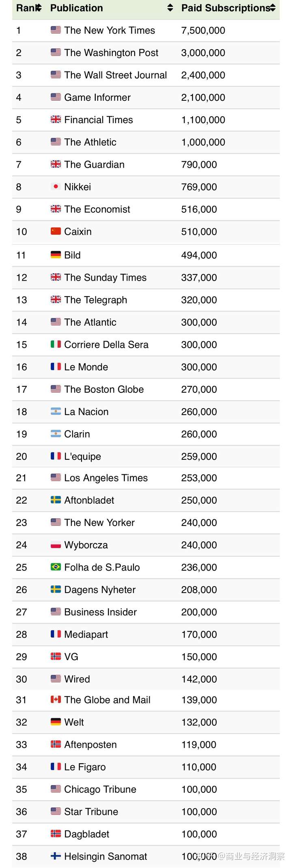Open The Economist publication link
The height and width of the screenshot is (868, 292).
(x=97, y=209)
